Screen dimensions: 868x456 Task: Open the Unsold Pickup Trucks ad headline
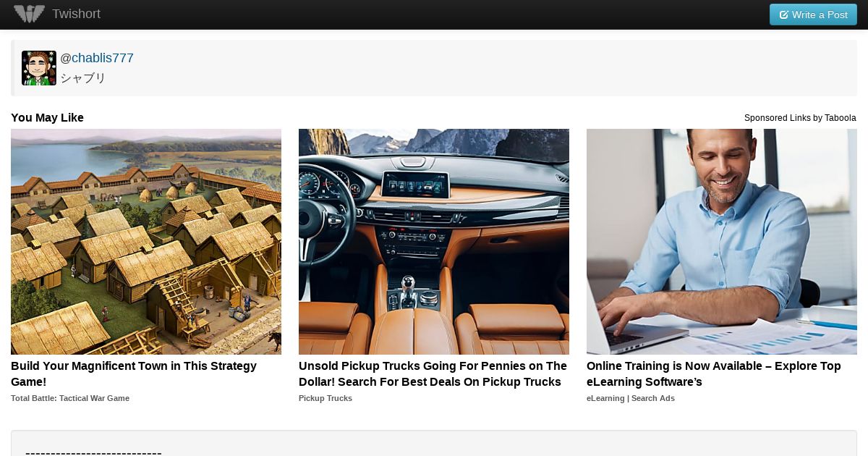(x=433, y=374)
